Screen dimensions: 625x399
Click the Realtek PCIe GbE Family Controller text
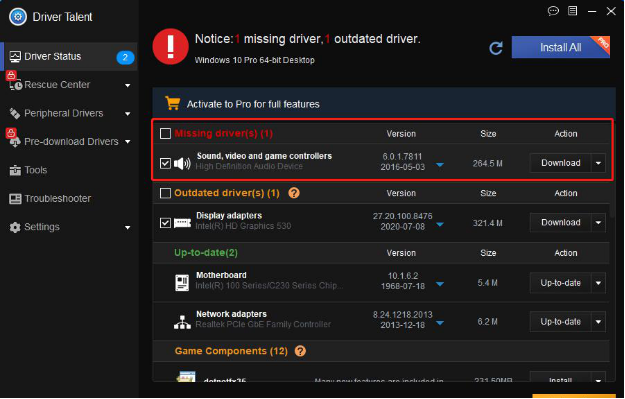tap(263, 324)
